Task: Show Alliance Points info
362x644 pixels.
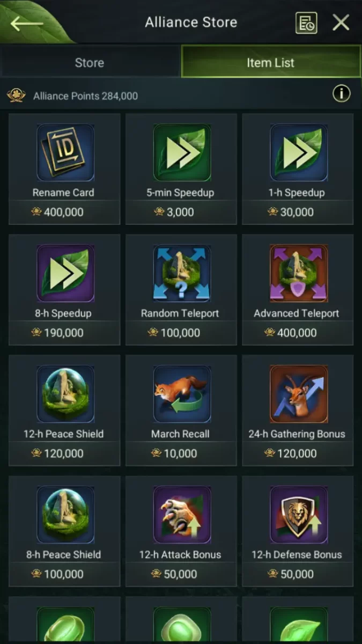Action: 341,94
